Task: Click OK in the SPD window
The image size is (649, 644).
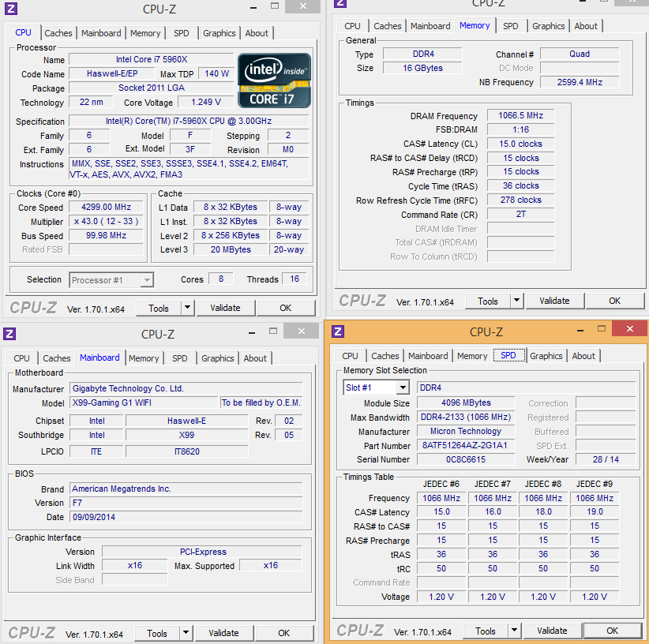Action: coord(613,631)
